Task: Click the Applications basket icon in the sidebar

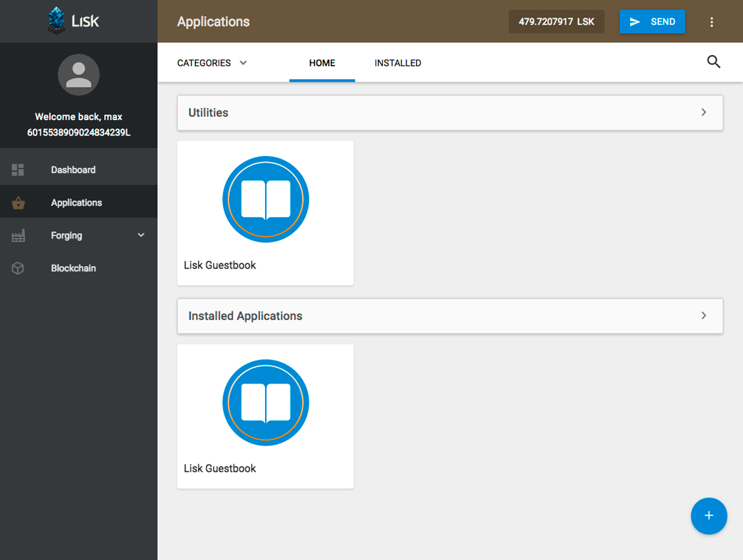Action: [18, 202]
